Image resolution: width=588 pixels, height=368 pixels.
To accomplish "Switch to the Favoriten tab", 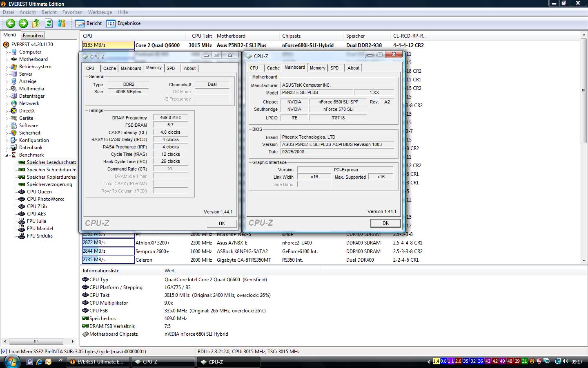I will [x=33, y=36].
